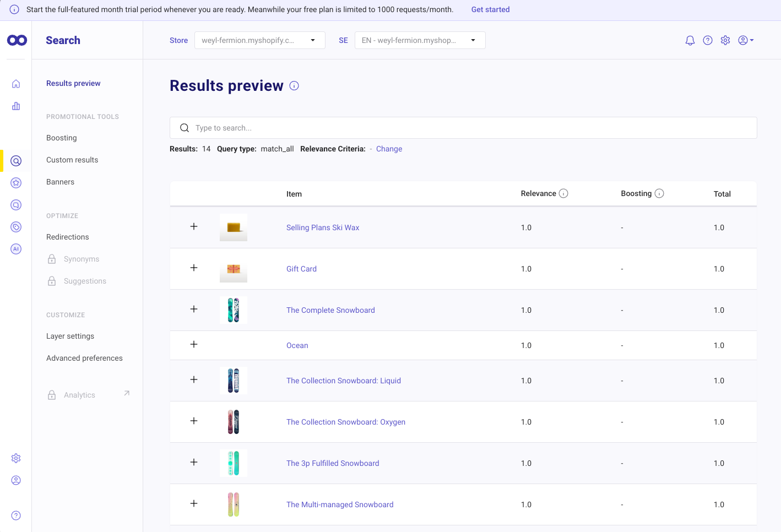Select Results preview in sidebar
781x532 pixels.
73,83
